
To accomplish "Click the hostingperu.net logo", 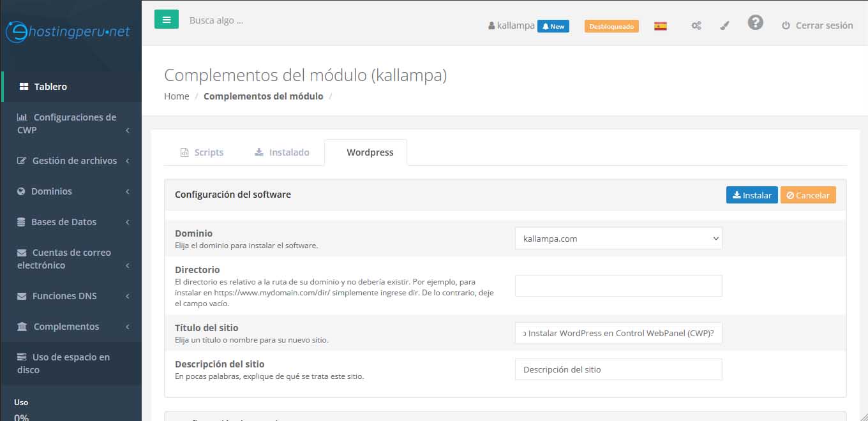I will click(68, 31).
